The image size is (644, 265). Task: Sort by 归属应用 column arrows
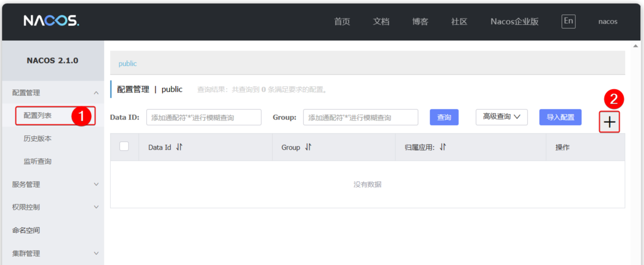[443, 147]
